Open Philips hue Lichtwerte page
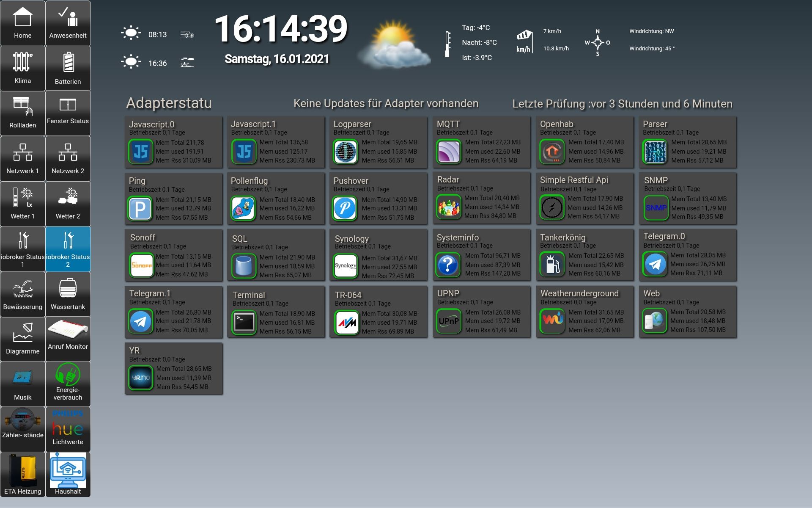The height and width of the screenshot is (508, 812). coord(68,429)
